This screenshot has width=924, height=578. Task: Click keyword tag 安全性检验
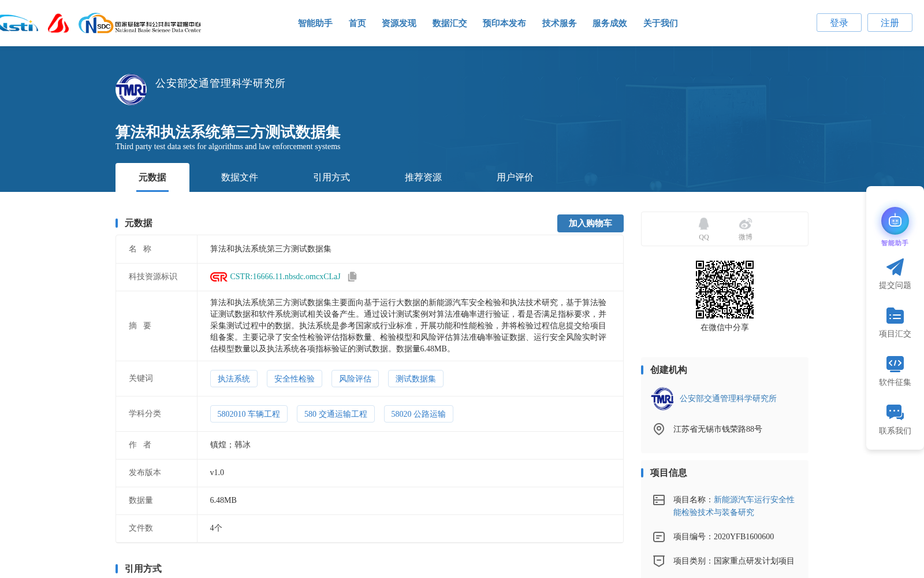coord(295,379)
